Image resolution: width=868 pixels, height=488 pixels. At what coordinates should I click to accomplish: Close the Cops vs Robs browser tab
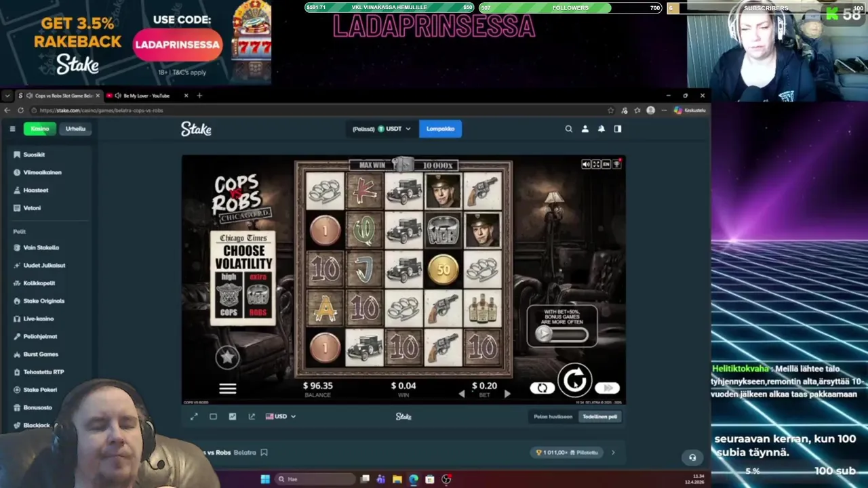coord(98,96)
